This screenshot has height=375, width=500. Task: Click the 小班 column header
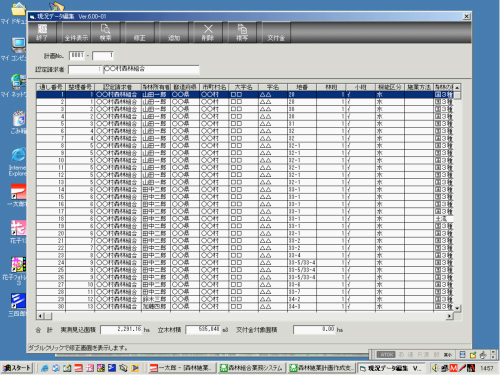pos(360,87)
